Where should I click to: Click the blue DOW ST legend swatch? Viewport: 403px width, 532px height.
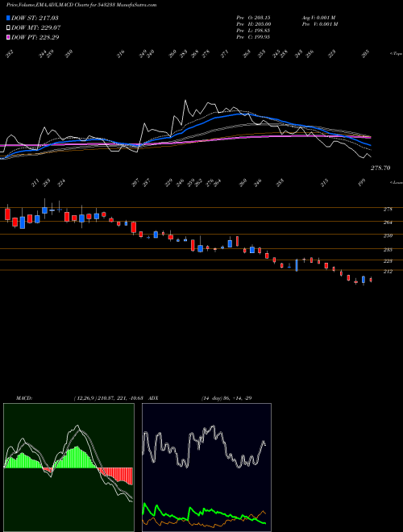8,18
